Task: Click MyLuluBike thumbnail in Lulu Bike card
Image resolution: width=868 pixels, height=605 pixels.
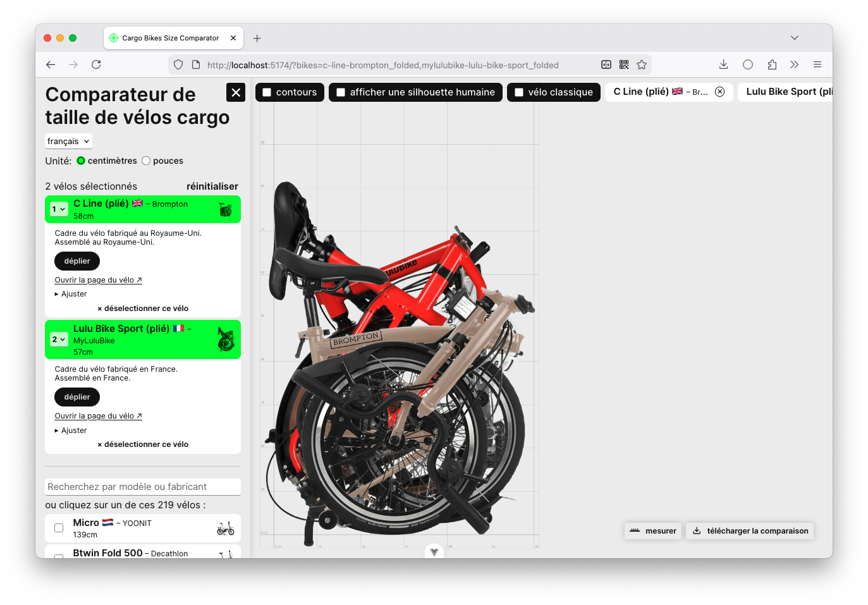Action: click(226, 339)
